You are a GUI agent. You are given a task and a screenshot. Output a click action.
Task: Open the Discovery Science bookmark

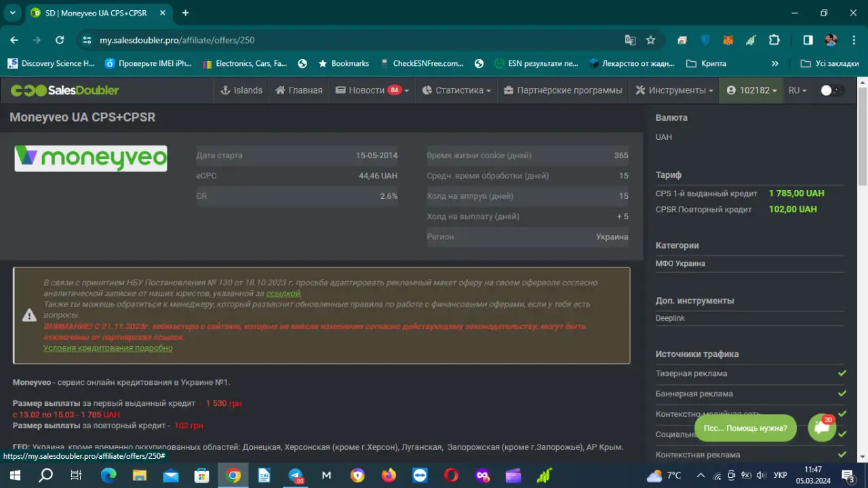(x=51, y=63)
